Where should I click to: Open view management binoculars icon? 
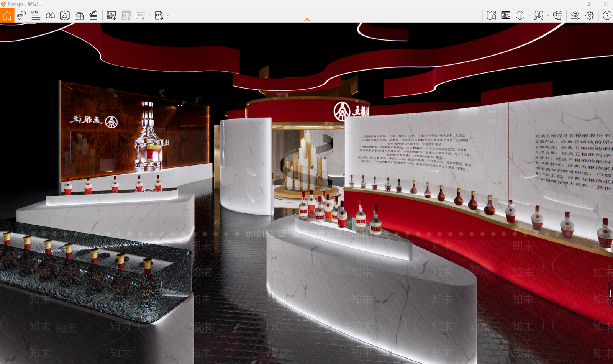tap(50, 15)
